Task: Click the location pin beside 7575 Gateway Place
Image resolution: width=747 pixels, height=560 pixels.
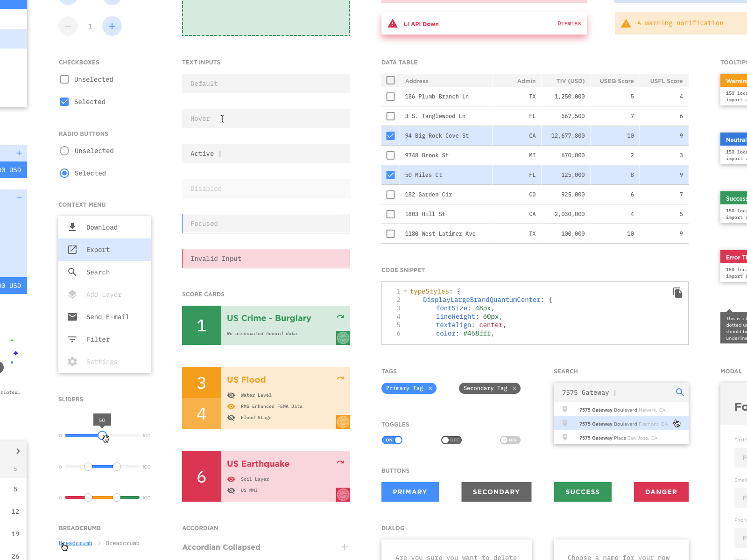Action: click(565, 437)
